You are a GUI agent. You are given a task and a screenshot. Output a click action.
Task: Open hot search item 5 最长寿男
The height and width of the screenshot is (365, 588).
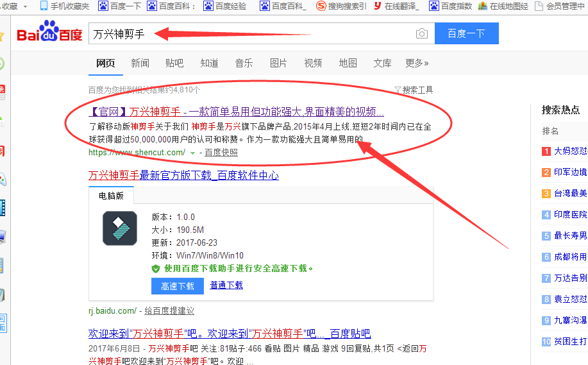coord(570,235)
